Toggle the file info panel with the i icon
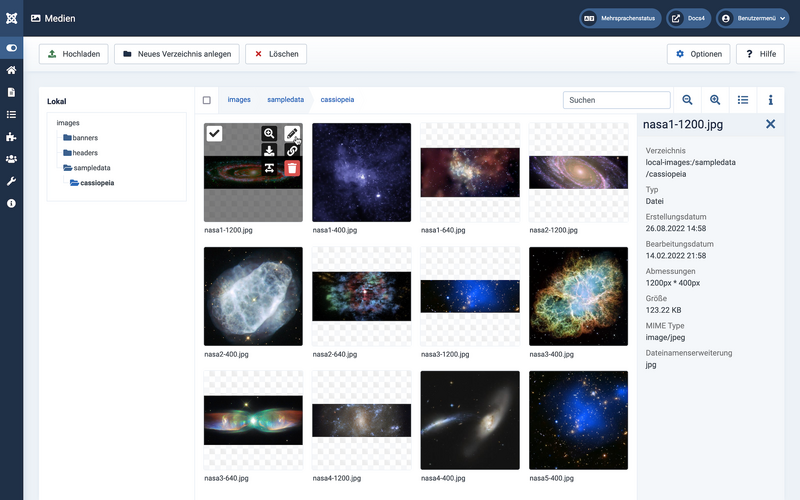The image size is (800, 500). coord(770,100)
